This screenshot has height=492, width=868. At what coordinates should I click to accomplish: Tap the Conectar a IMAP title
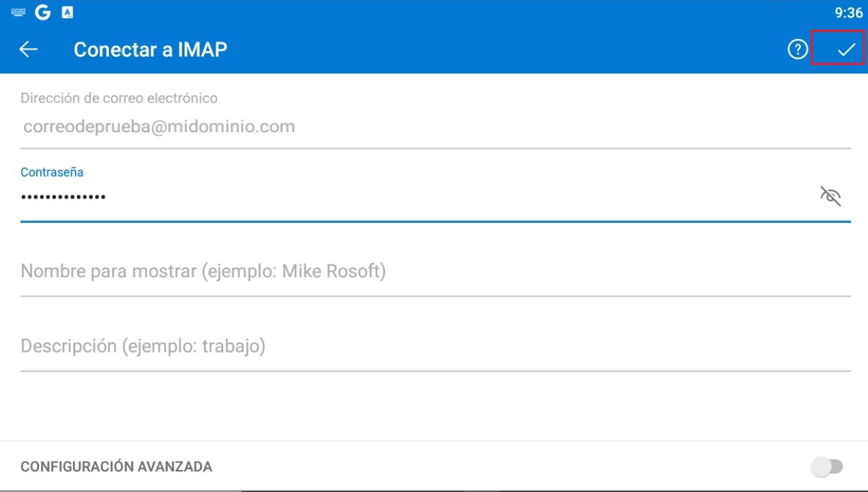point(151,49)
